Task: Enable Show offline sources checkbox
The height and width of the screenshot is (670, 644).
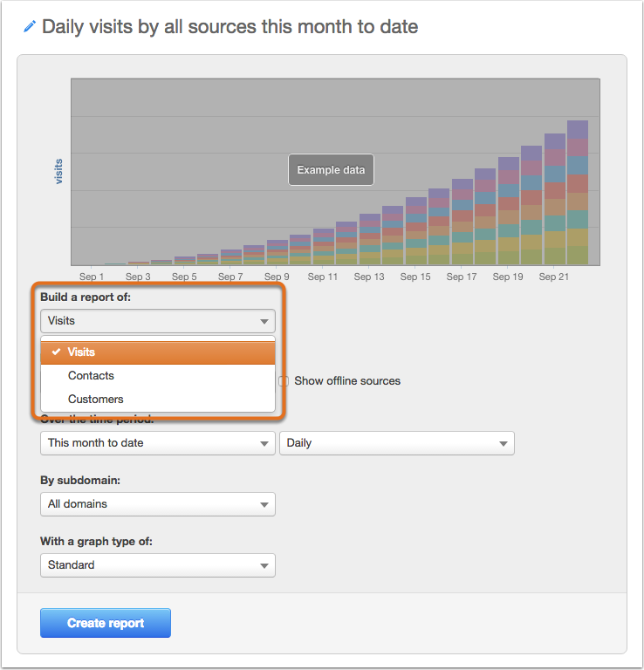Action: click(x=284, y=380)
